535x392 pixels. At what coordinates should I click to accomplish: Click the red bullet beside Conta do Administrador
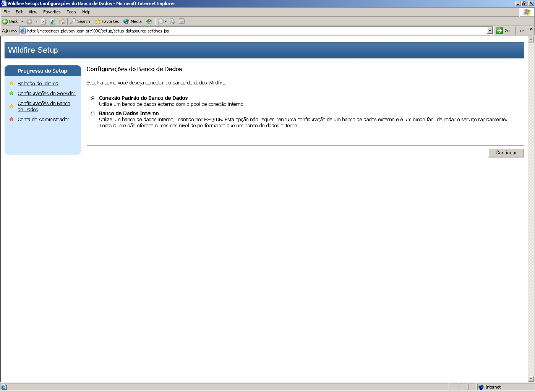coord(11,119)
